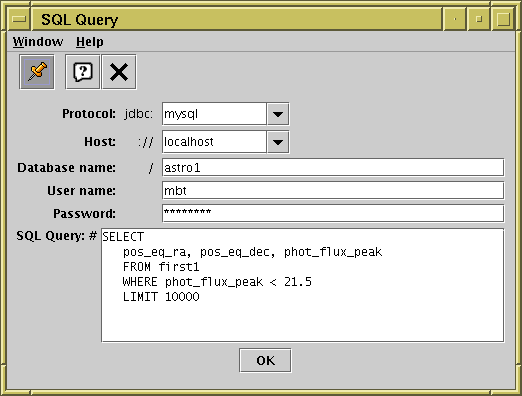Open help with the question mark icon
Viewport: 522px width, 396px height.
83,72
